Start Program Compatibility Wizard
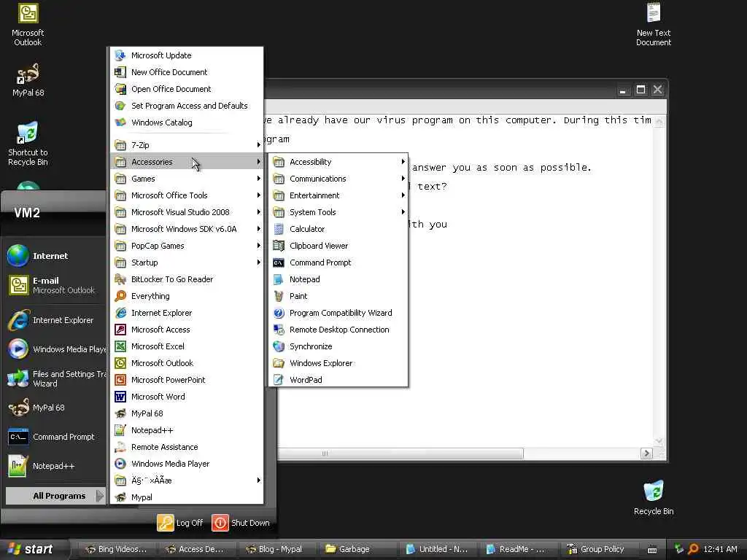 [338, 313]
